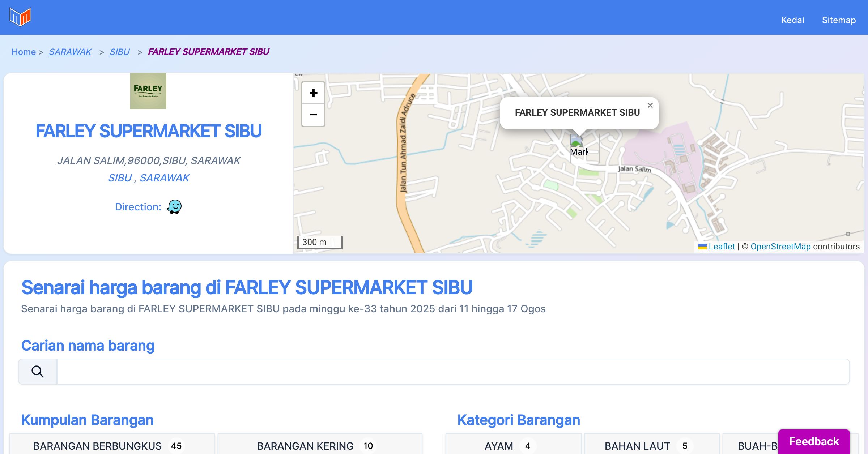The width and height of the screenshot is (868, 454).
Task: Open the Feedback button
Action: [814, 441]
